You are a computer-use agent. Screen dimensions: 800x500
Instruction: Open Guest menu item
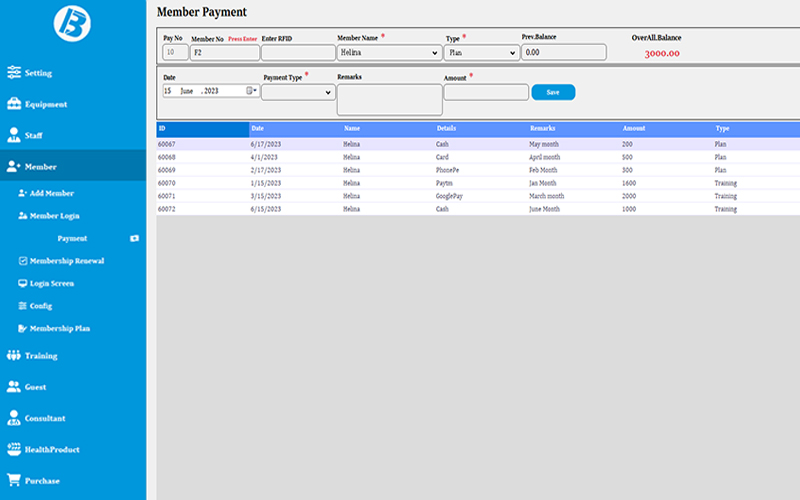tap(73, 387)
